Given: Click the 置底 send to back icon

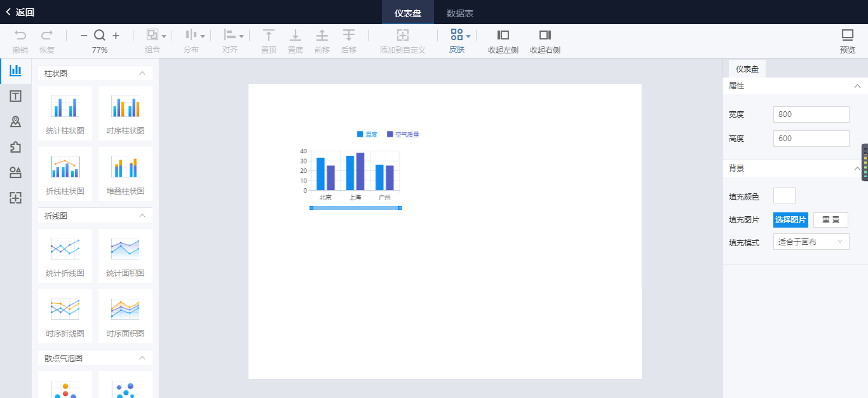Looking at the screenshot, I should pos(295,35).
